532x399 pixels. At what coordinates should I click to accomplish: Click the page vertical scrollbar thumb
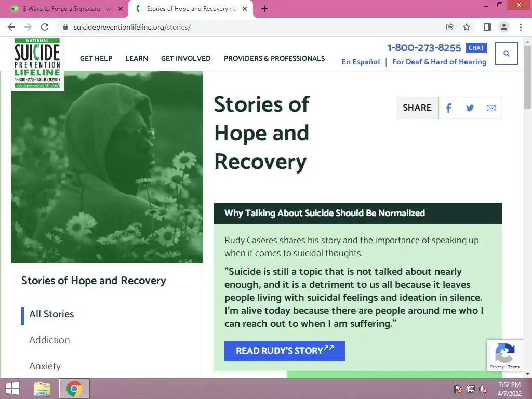527,77
